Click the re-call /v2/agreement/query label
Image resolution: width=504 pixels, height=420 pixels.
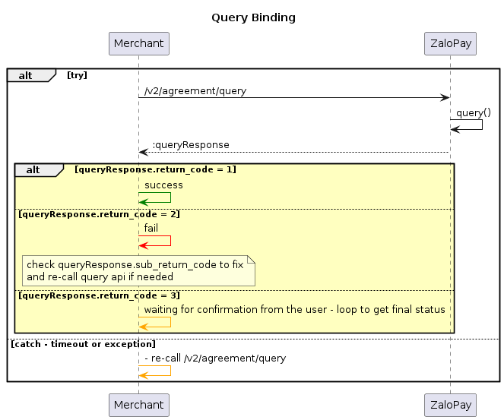[x=215, y=358]
